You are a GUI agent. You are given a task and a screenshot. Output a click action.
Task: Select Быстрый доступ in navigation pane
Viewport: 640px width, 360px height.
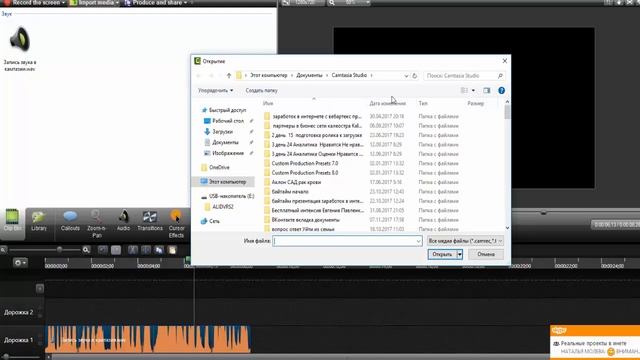[x=224, y=110]
